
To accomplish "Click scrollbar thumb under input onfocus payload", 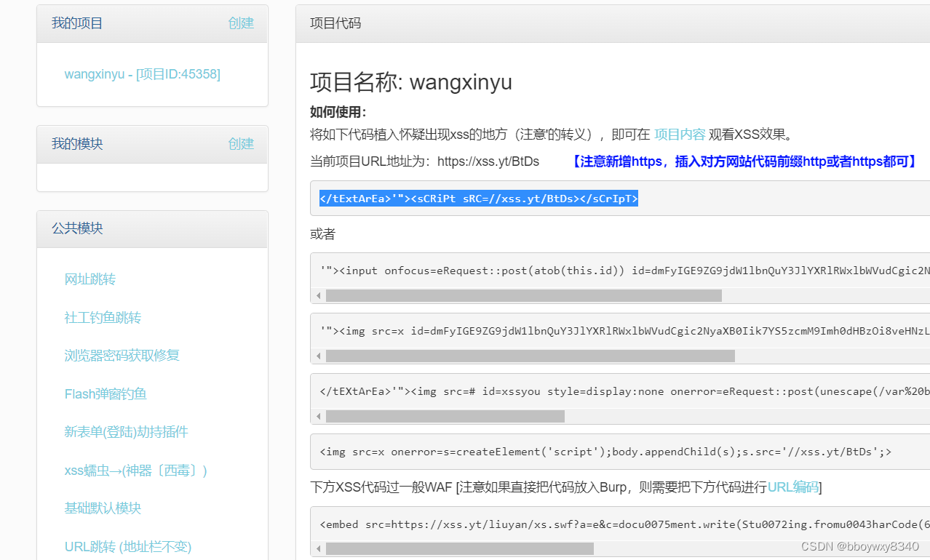I will pos(524,296).
